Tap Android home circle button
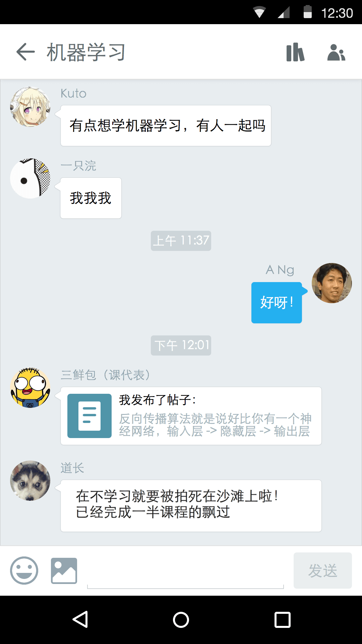The width and height of the screenshot is (362, 644). [x=181, y=620]
